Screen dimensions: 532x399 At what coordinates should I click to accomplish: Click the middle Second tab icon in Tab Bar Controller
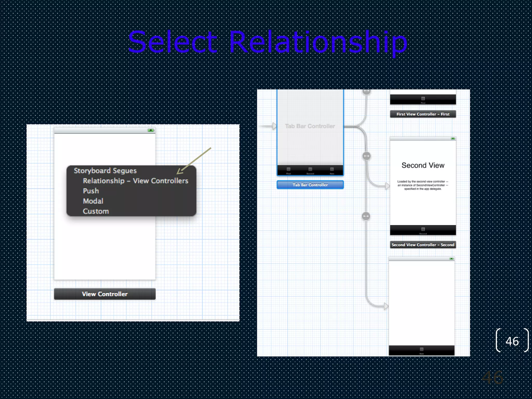(x=310, y=169)
